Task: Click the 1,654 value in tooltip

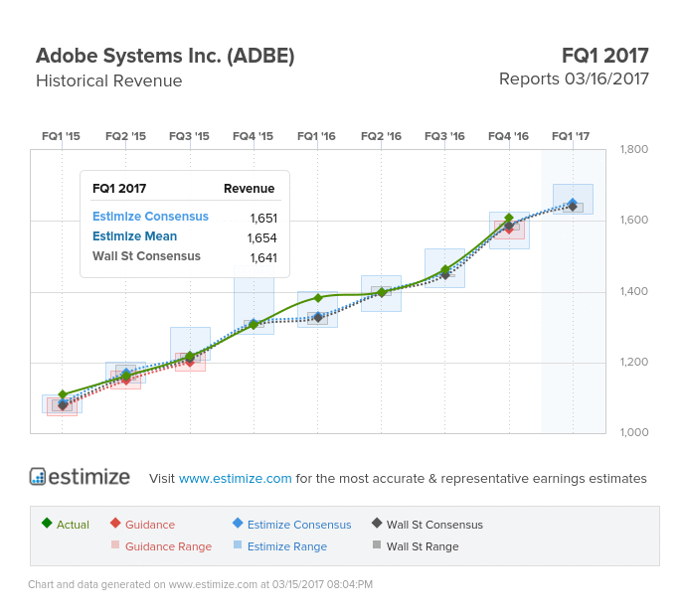Action: tap(261, 237)
